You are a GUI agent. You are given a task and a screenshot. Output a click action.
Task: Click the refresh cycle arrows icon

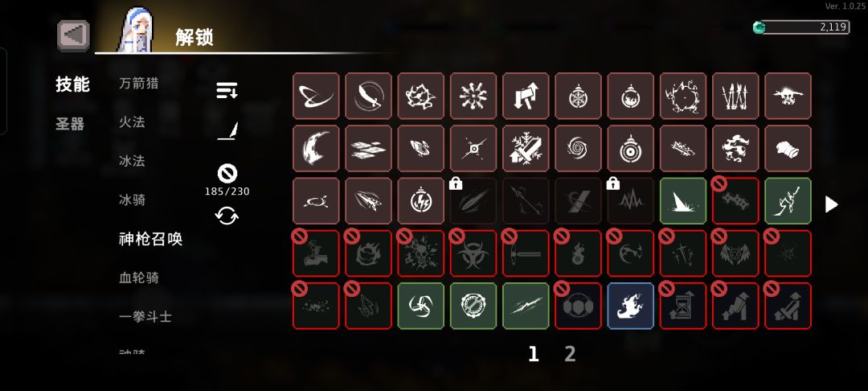(x=227, y=216)
